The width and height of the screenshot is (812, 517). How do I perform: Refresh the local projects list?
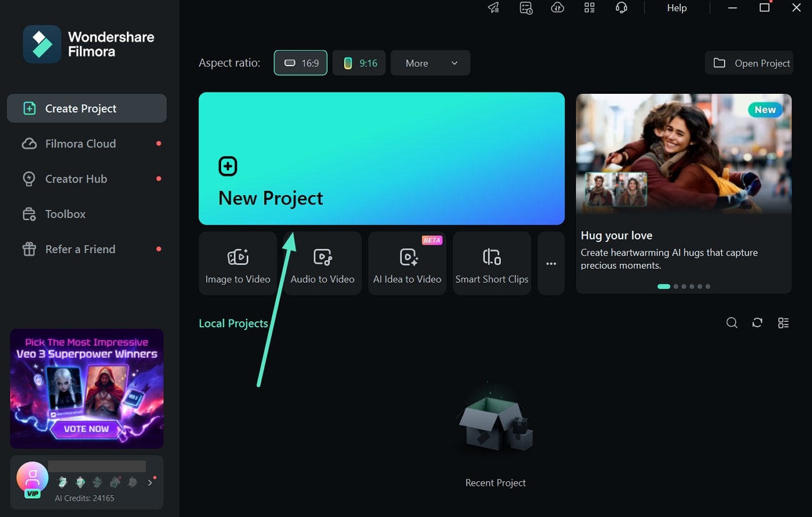click(x=757, y=323)
